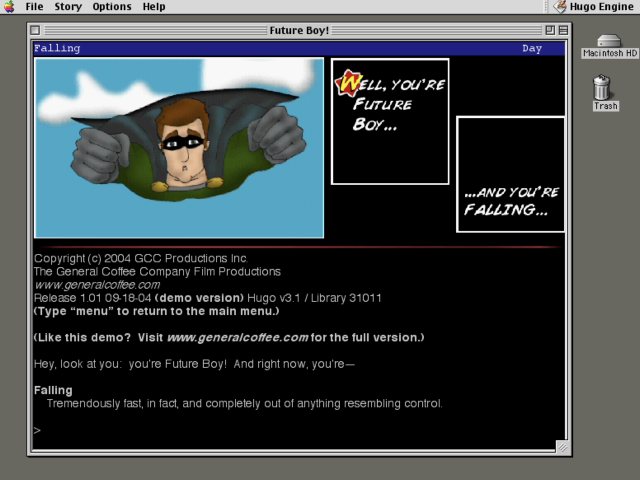Click the Future Boy! window close box

click(35, 30)
